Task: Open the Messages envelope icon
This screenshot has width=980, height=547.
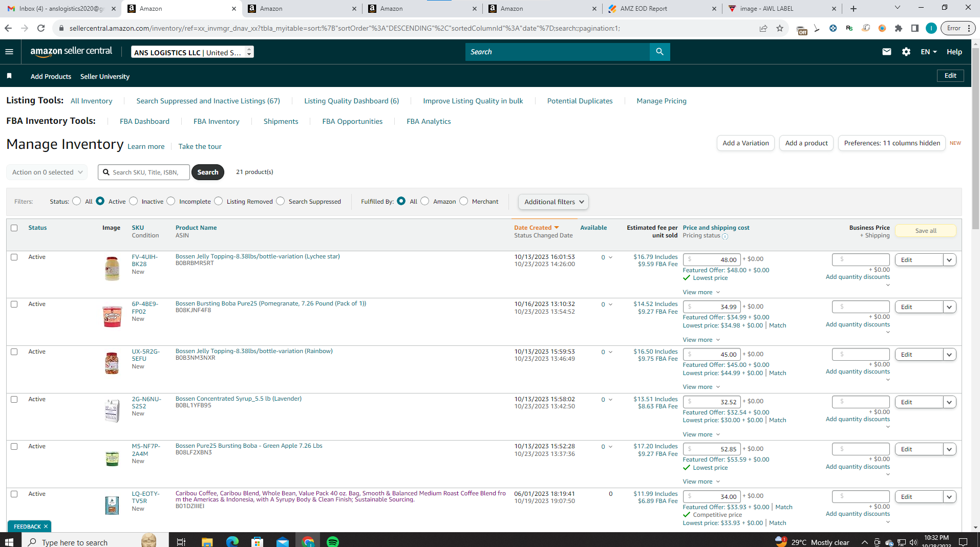Action: point(887,52)
